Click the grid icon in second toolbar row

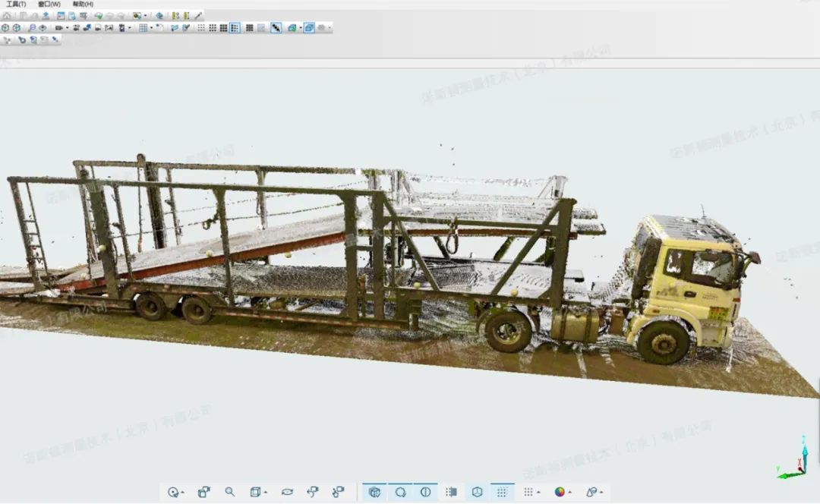[143, 28]
